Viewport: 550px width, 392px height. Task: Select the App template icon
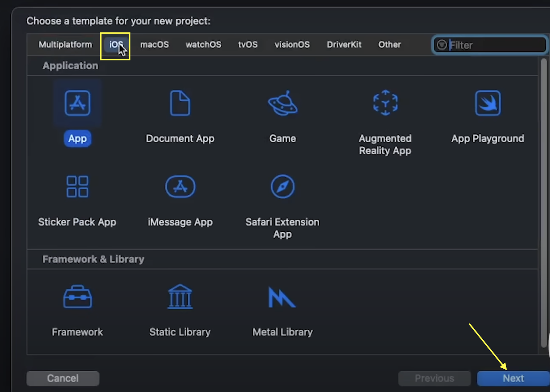77,103
